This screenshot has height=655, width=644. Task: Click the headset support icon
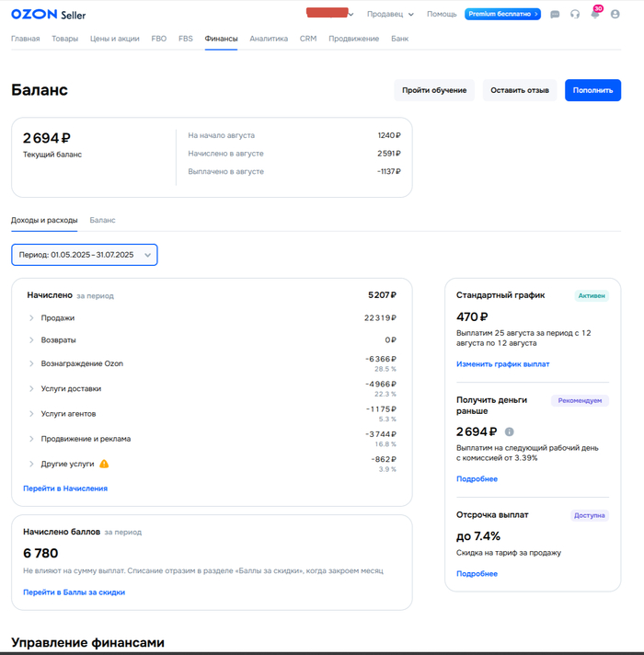tap(575, 15)
